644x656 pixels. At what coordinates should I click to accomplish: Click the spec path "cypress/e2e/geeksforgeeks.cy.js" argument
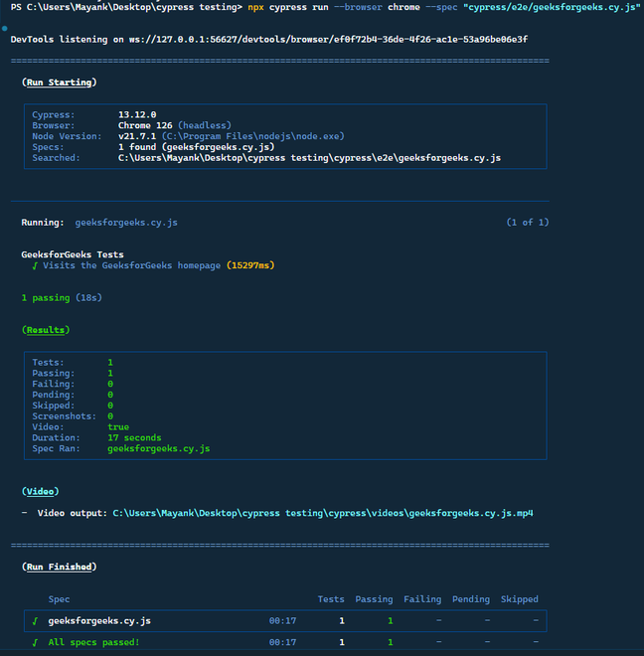click(x=552, y=7)
